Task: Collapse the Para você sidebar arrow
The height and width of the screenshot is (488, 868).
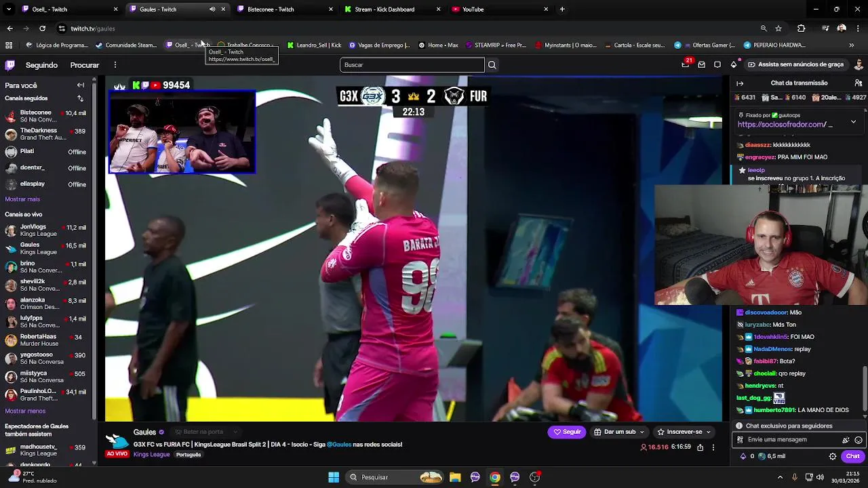Action: (81, 85)
